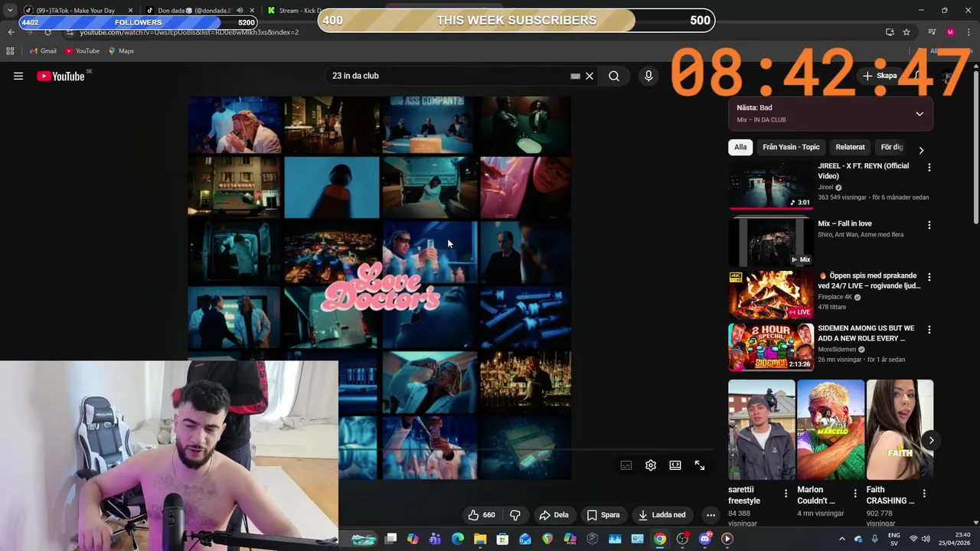This screenshot has height=551, width=980.
Task: Click the browser back arrow
Action: 11,32
